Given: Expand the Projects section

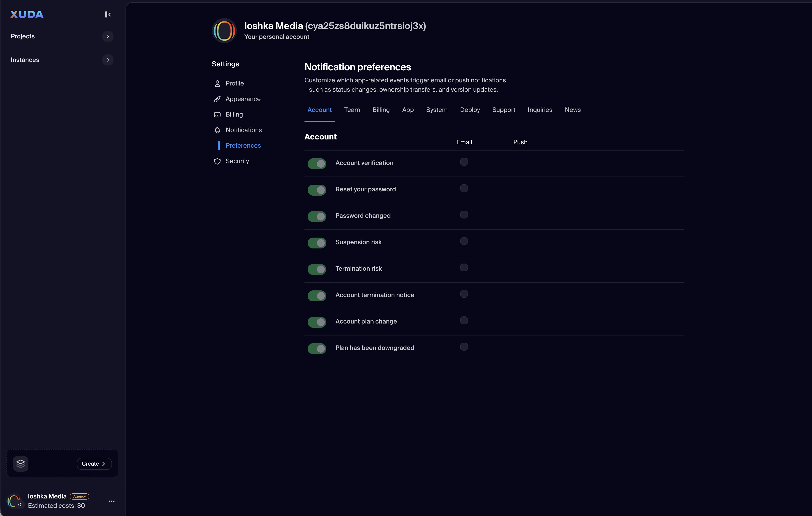Looking at the screenshot, I should pyautogui.click(x=107, y=36).
